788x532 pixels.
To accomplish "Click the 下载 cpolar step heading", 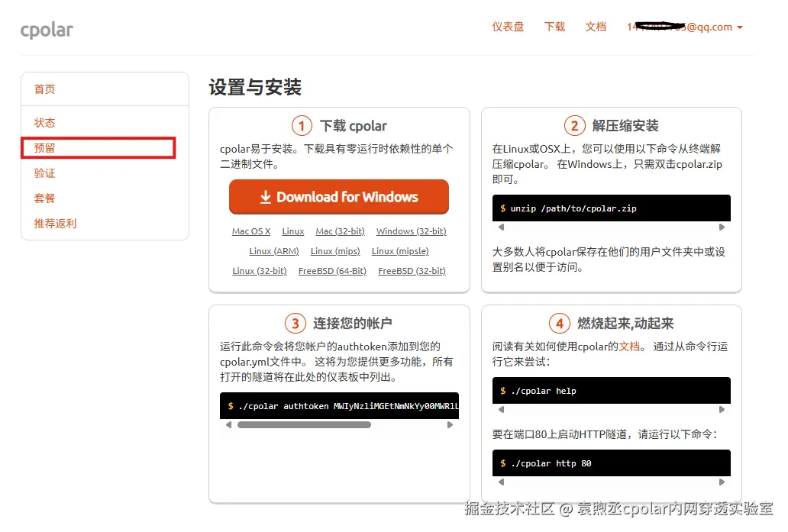I will (354, 126).
